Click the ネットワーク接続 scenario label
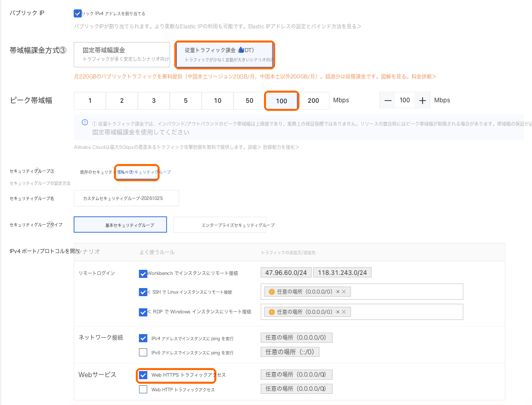The width and height of the screenshot is (532, 405). tap(101, 338)
